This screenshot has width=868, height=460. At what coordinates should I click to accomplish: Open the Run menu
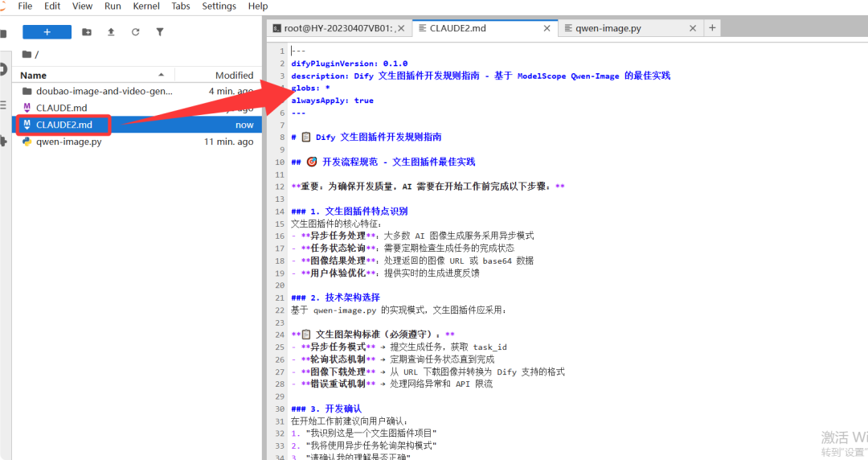tap(113, 6)
